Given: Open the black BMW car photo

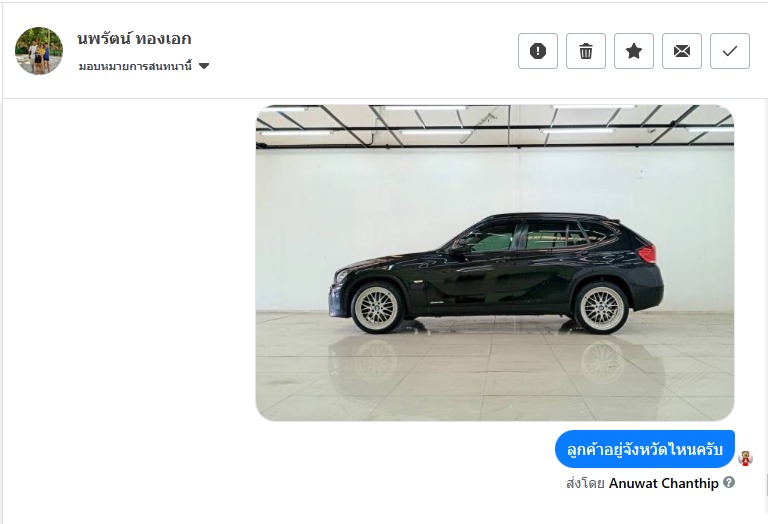Looking at the screenshot, I should click(x=495, y=263).
